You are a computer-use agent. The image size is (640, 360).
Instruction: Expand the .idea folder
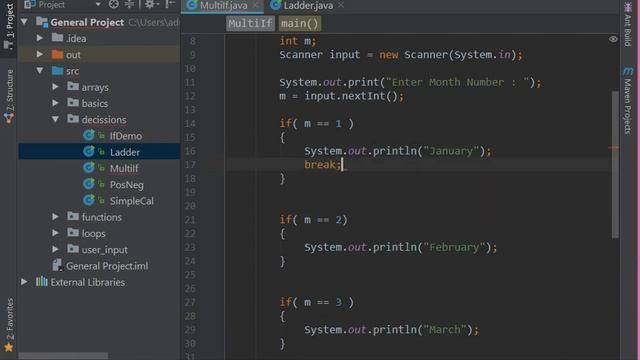tap(40, 38)
